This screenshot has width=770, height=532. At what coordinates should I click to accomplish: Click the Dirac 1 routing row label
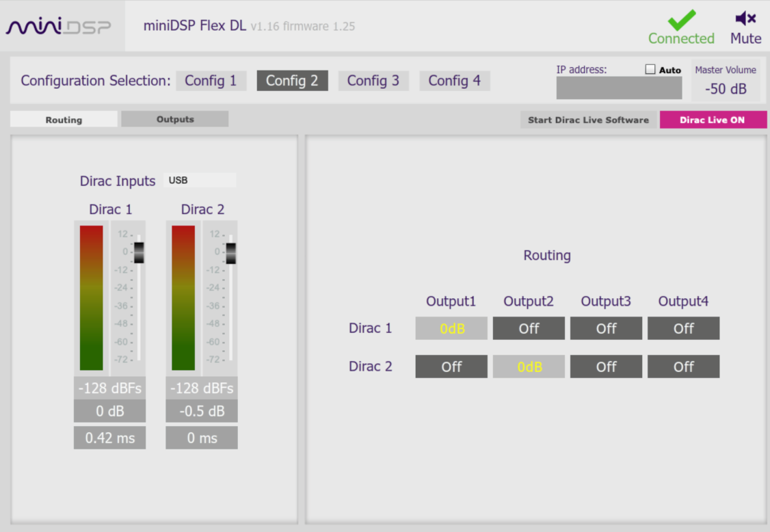coord(370,328)
